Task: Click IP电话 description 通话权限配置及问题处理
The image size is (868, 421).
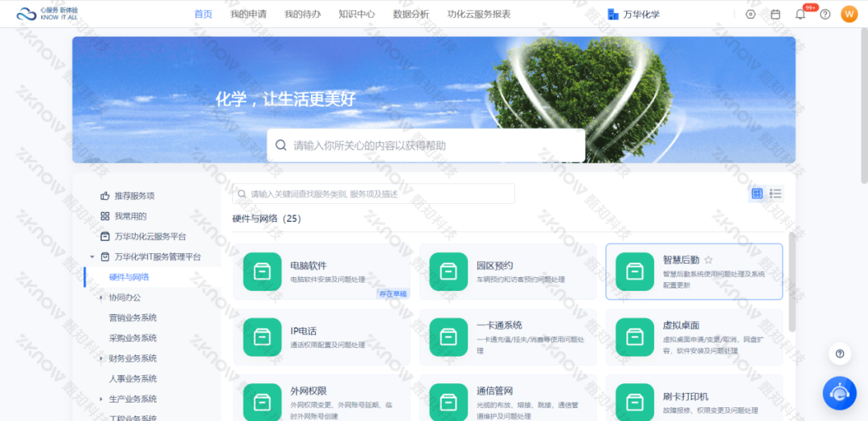Action: (x=327, y=345)
